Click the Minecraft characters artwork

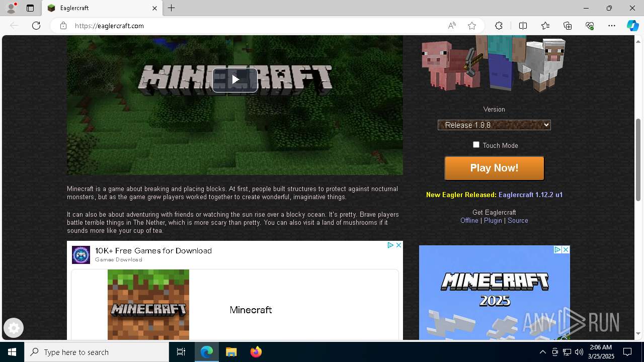click(494, 63)
